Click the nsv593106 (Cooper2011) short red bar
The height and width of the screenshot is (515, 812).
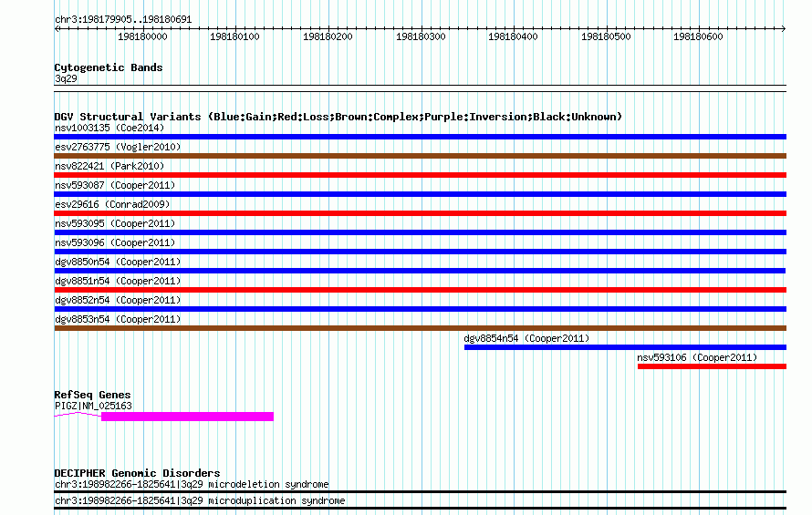tap(712, 366)
